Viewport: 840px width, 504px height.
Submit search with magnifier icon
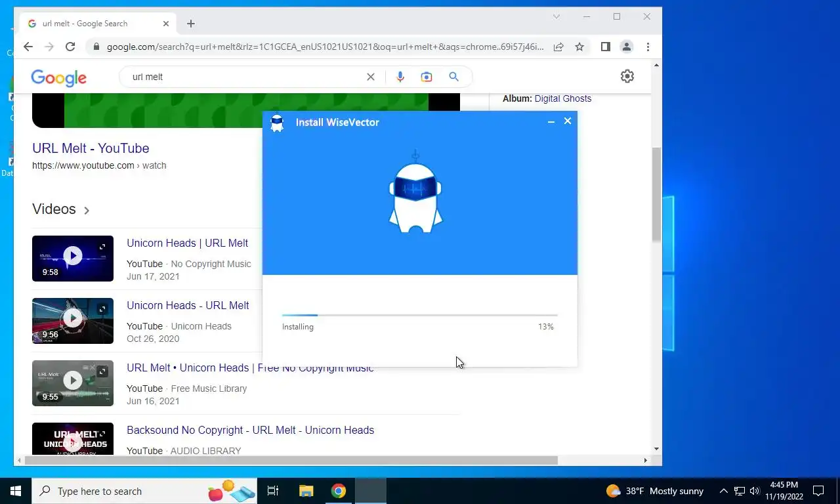click(x=453, y=77)
